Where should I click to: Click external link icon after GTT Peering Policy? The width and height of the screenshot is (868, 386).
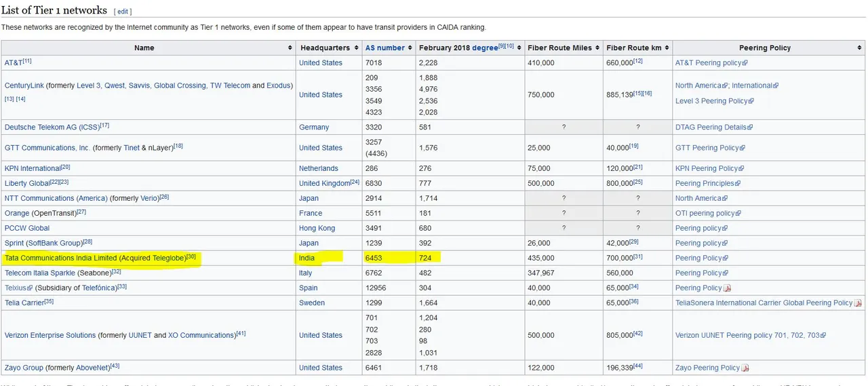(x=743, y=148)
